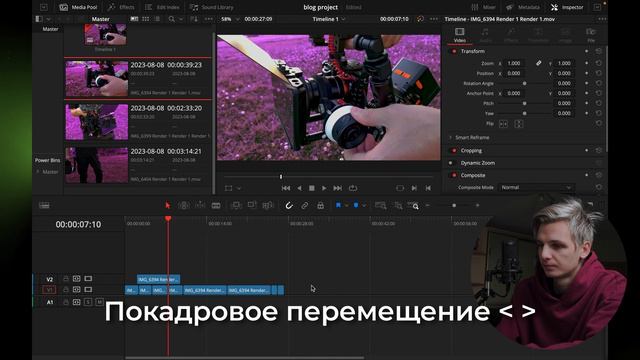Stop playback in viewer
This screenshot has height=360, width=640.
tap(311, 188)
